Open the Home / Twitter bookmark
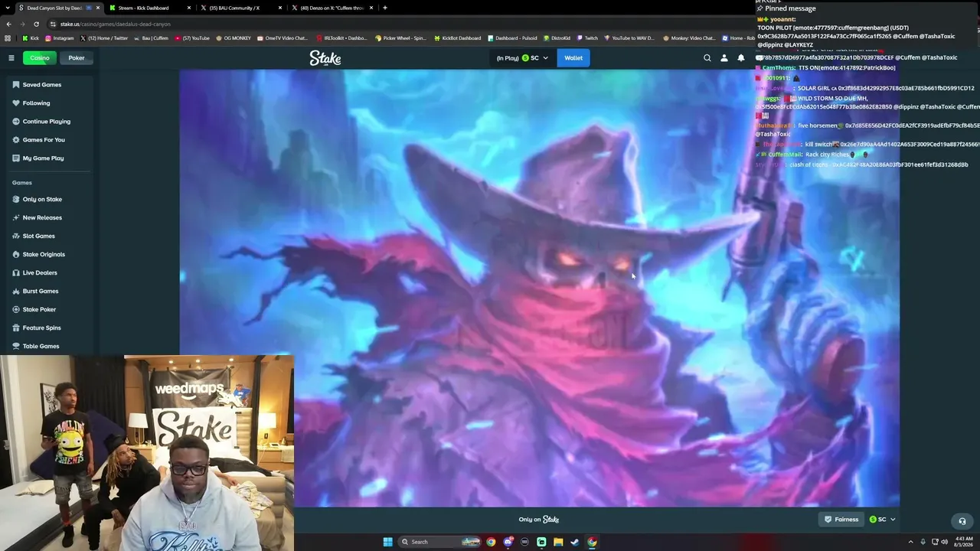This screenshot has width=980, height=551. 104,38
